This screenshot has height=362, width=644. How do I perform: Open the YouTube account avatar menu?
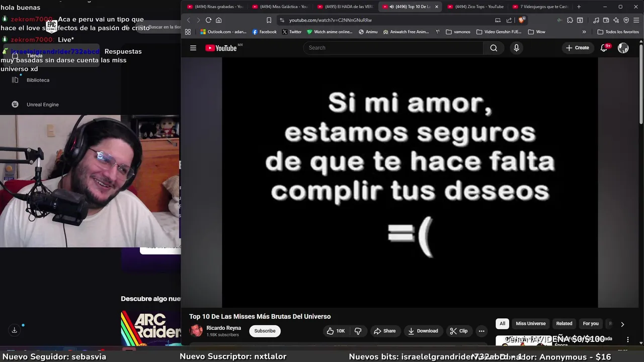[623, 48]
